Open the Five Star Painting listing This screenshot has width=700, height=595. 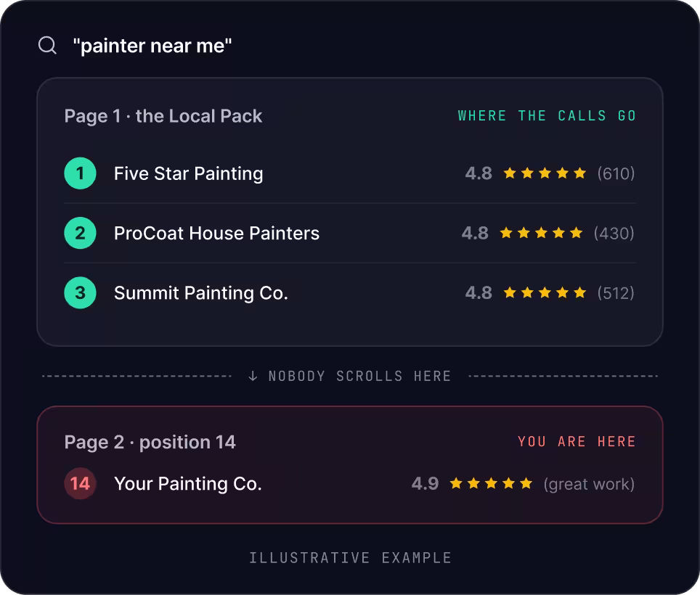click(350, 173)
